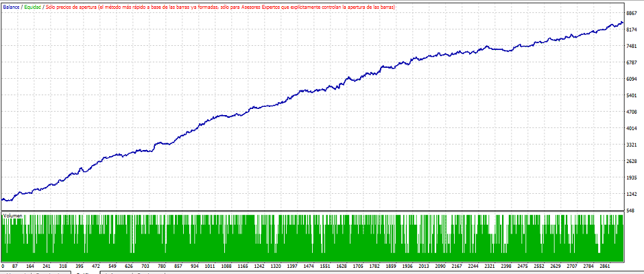Click the 2475 mark on the horizontal axis
Screen dimensions: 644x274
[519, 266]
